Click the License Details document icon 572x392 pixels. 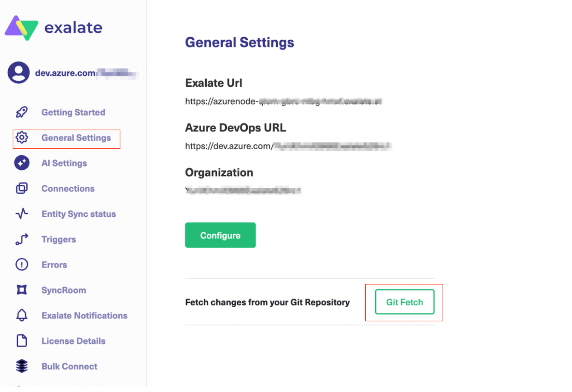[x=22, y=341]
